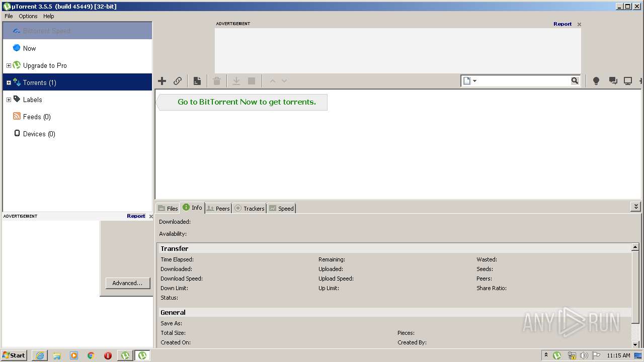This screenshot has height=362, width=644.
Task: Click the Windows Start button
Action: point(14,355)
